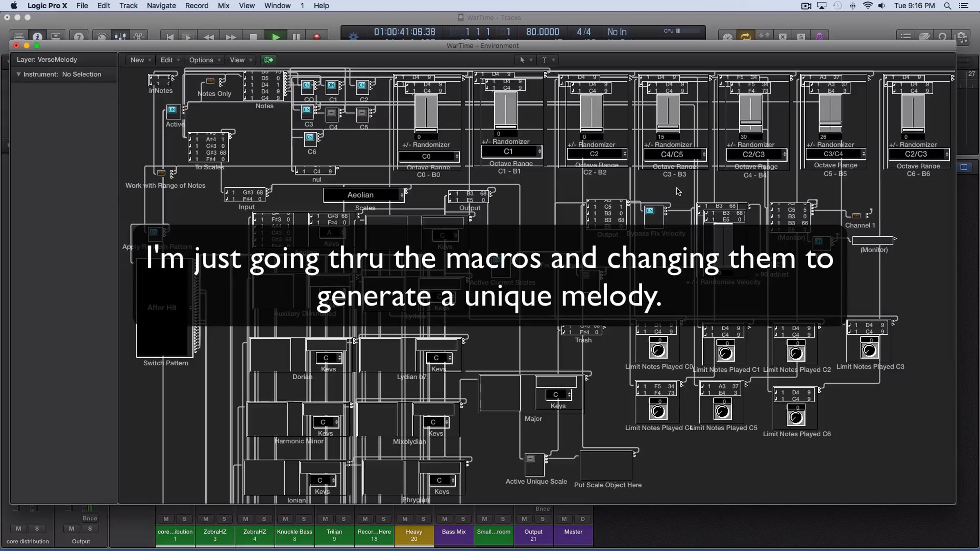
Task: Enable the C4 octave button
Action: tap(331, 113)
